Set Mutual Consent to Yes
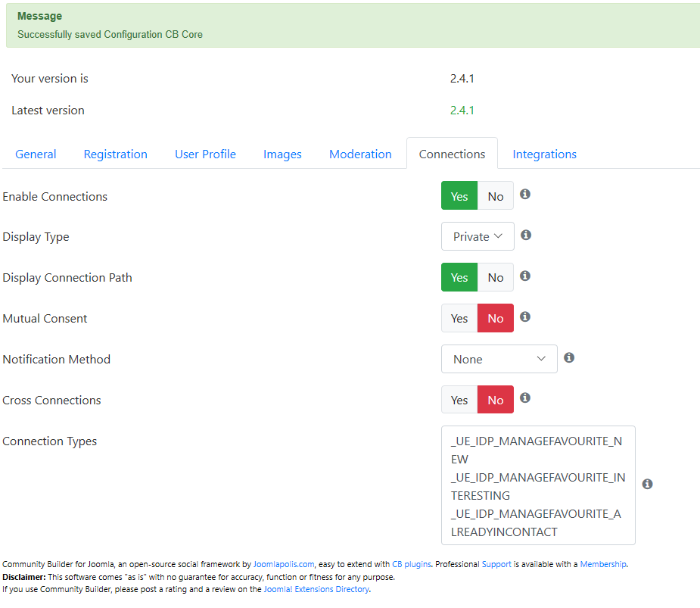Image resolution: width=700 pixels, height=608 pixels. pyautogui.click(x=459, y=318)
